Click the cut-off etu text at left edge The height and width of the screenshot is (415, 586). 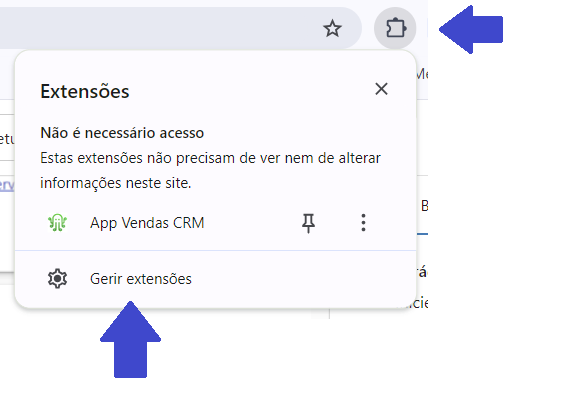point(7,139)
